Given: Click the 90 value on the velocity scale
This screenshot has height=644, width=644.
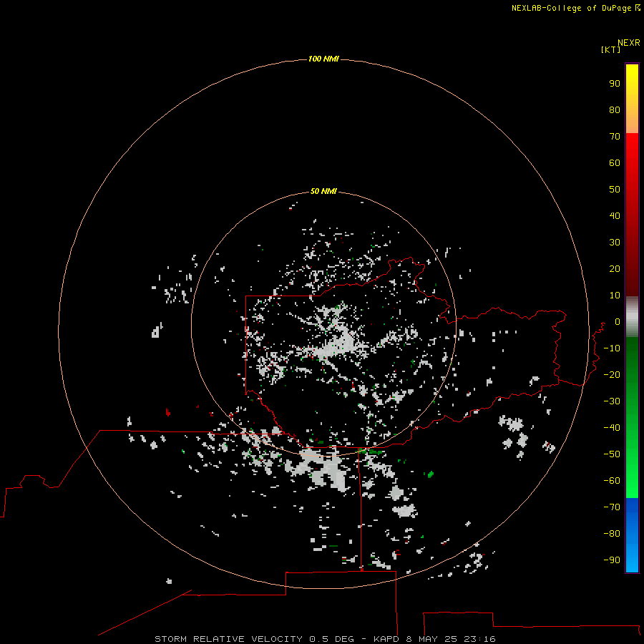Looking at the screenshot, I should coord(615,84).
